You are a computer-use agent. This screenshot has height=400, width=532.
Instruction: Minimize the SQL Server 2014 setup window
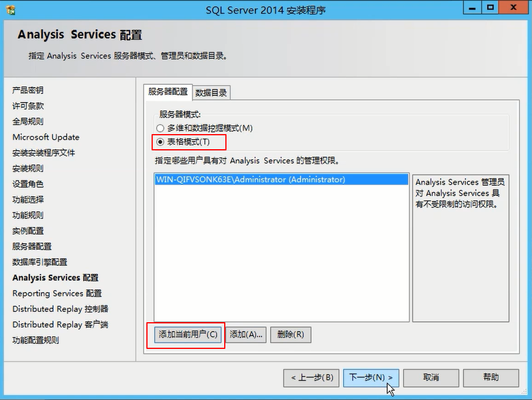[x=472, y=8]
